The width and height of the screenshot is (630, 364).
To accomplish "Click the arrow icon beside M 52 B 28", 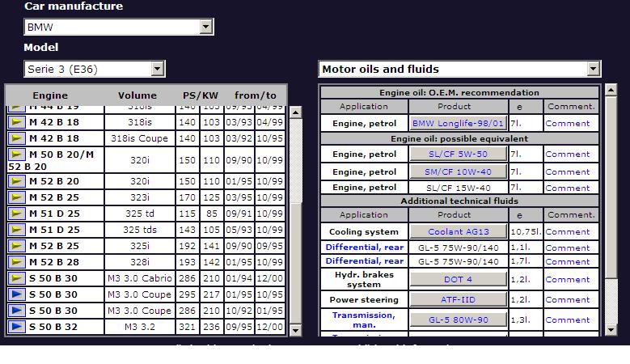I will click(x=16, y=262).
